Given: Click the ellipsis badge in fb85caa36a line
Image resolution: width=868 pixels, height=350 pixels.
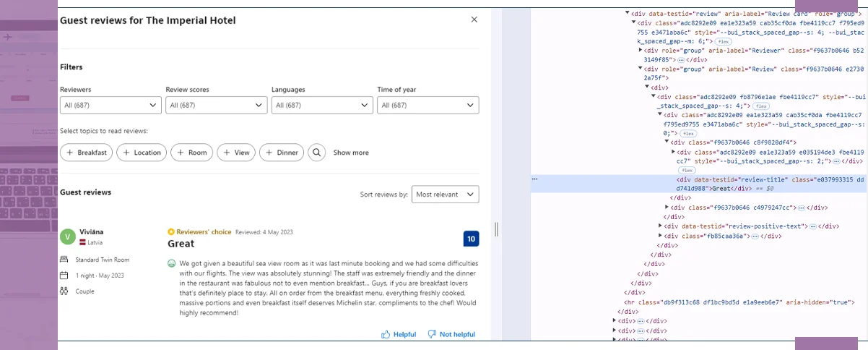Looking at the screenshot, I should tap(755, 236).
